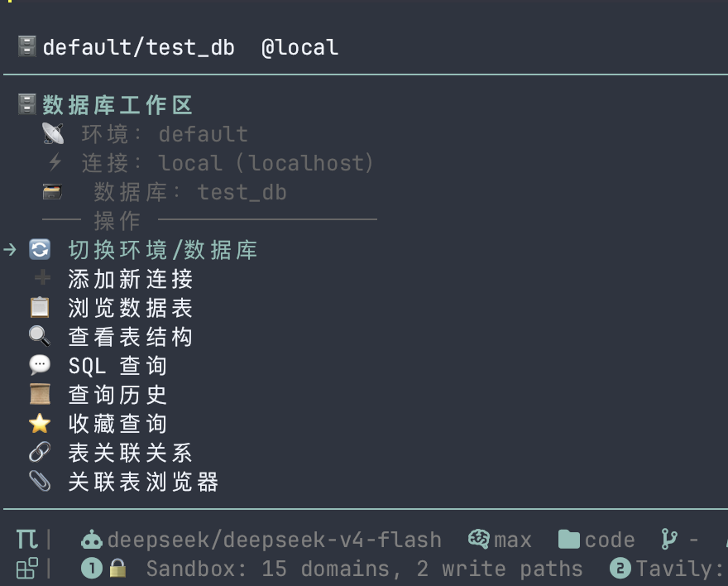The image size is (728, 586).
Task: Click the clipboard icon for 浏览数据表
Action: pos(40,307)
